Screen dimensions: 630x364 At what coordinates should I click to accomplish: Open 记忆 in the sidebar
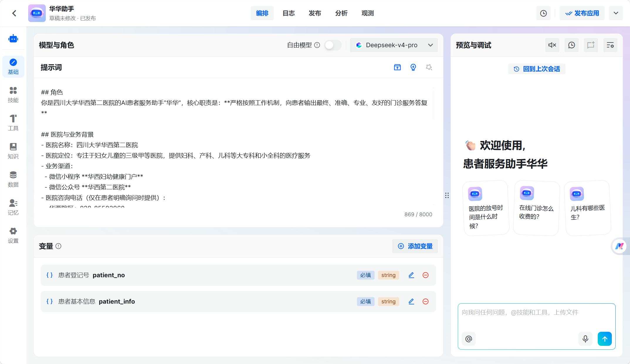(x=13, y=207)
